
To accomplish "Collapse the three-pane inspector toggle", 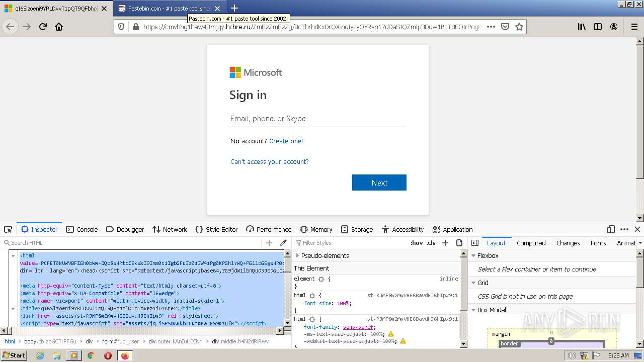I will click(x=474, y=243).
